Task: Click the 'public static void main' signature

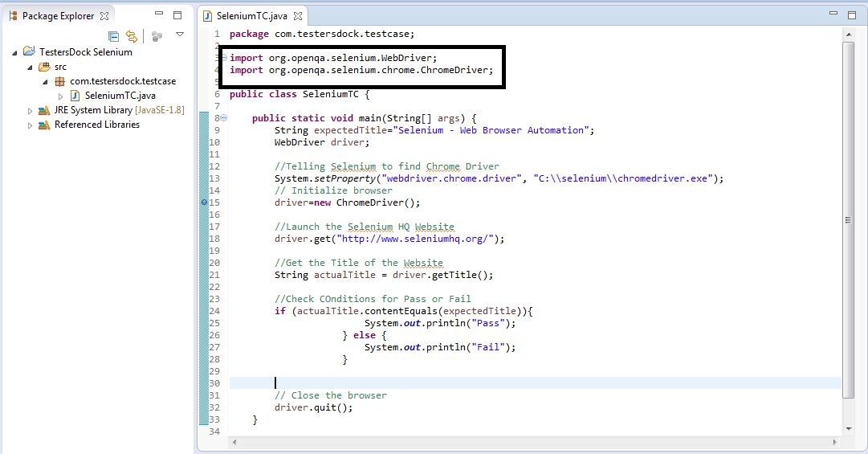Action: [x=364, y=118]
